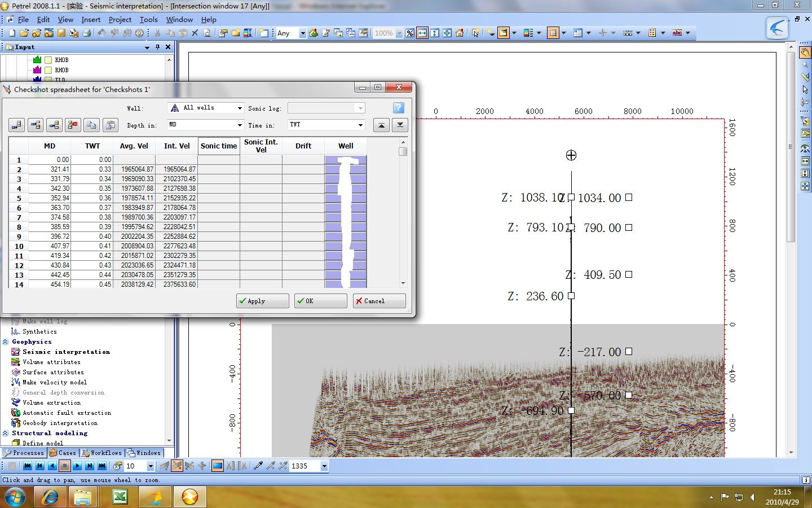
Task: Open the Time in 'TWT' dropdown
Action: (360, 125)
